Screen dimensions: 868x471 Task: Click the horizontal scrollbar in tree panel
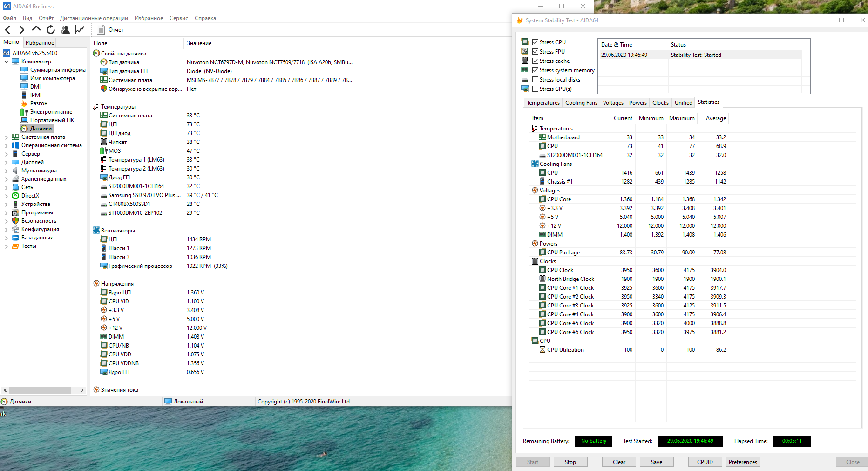(x=41, y=390)
